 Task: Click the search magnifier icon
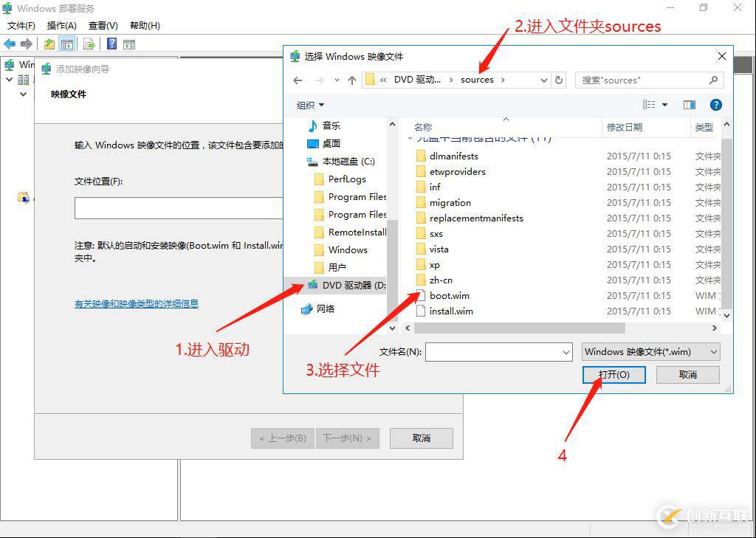click(714, 80)
